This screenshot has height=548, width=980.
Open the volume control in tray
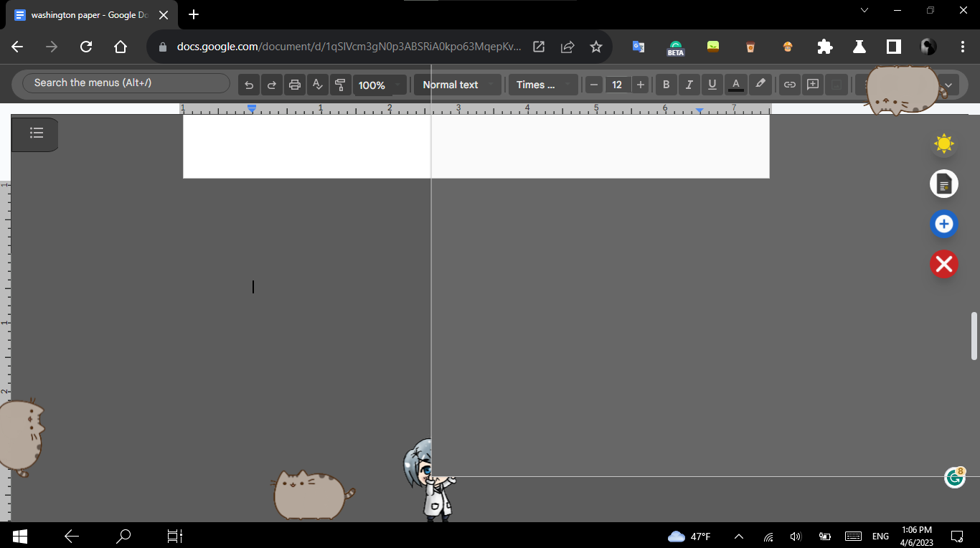795,536
